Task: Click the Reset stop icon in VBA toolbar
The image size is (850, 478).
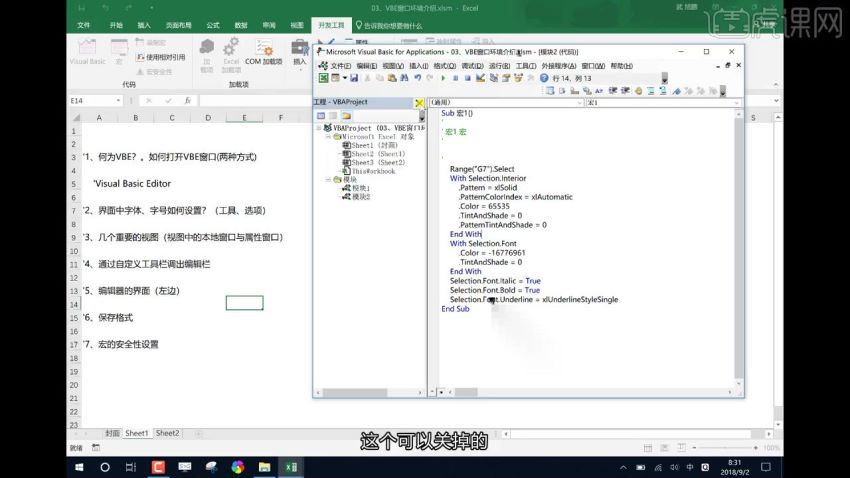Action: click(x=467, y=78)
